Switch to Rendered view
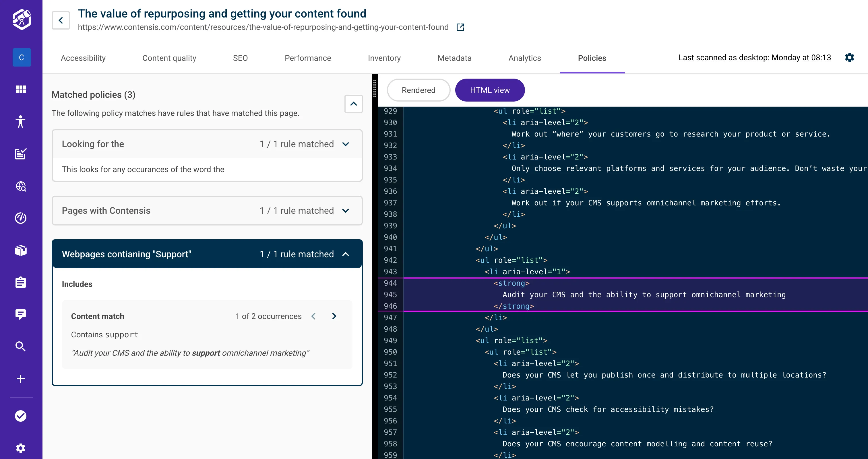 (x=418, y=90)
